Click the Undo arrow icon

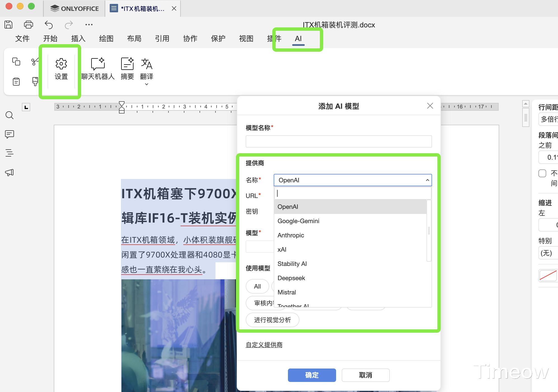[x=49, y=25]
